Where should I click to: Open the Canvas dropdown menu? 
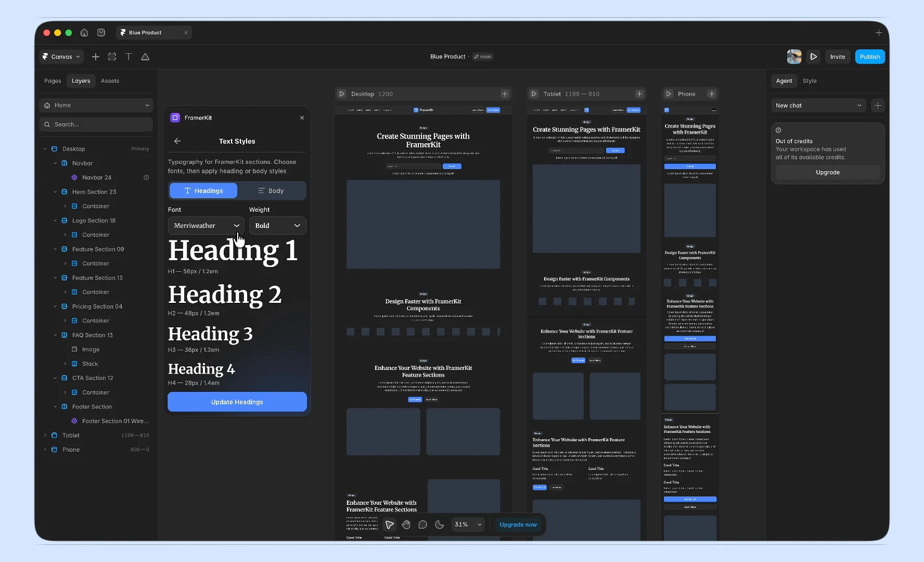point(61,57)
